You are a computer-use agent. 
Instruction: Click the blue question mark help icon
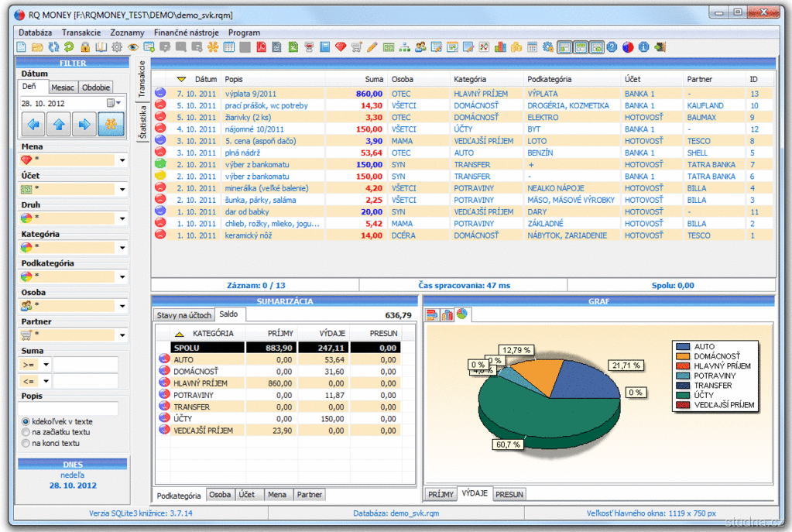pyautogui.click(x=612, y=47)
